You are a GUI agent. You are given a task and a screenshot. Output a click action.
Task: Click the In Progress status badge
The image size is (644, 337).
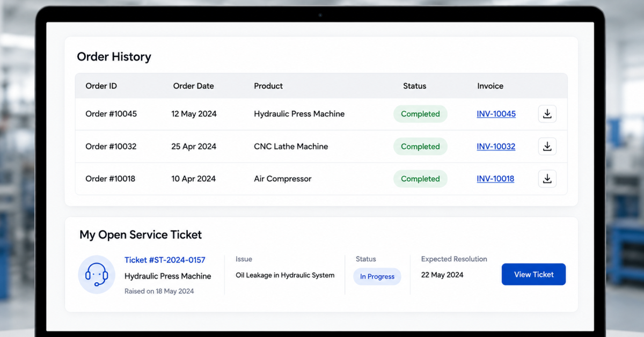pos(377,276)
